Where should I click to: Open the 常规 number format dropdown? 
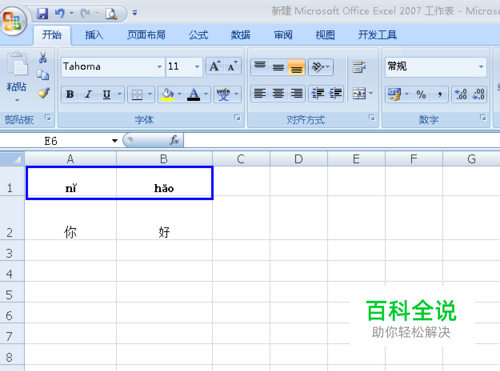coord(481,67)
